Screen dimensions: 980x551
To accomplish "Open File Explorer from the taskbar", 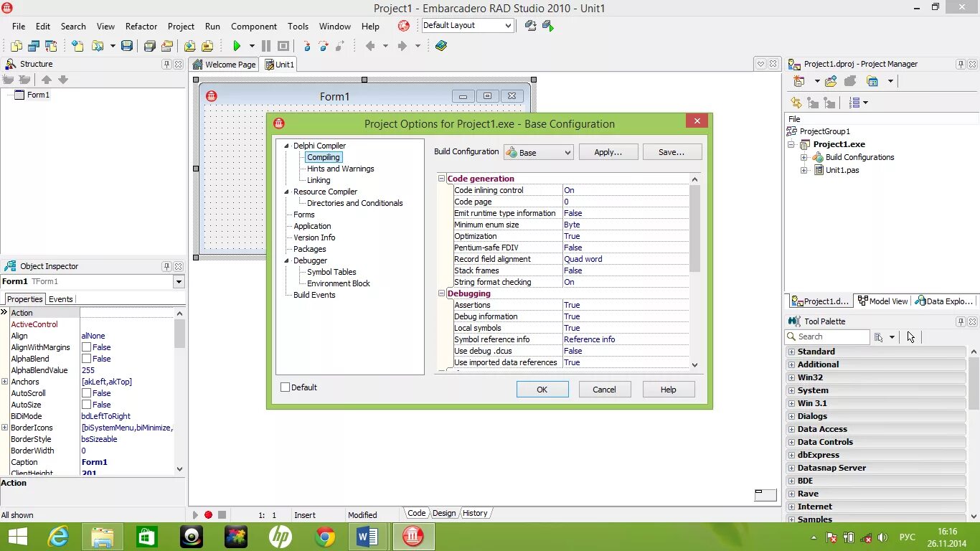I will click(x=102, y=536).
